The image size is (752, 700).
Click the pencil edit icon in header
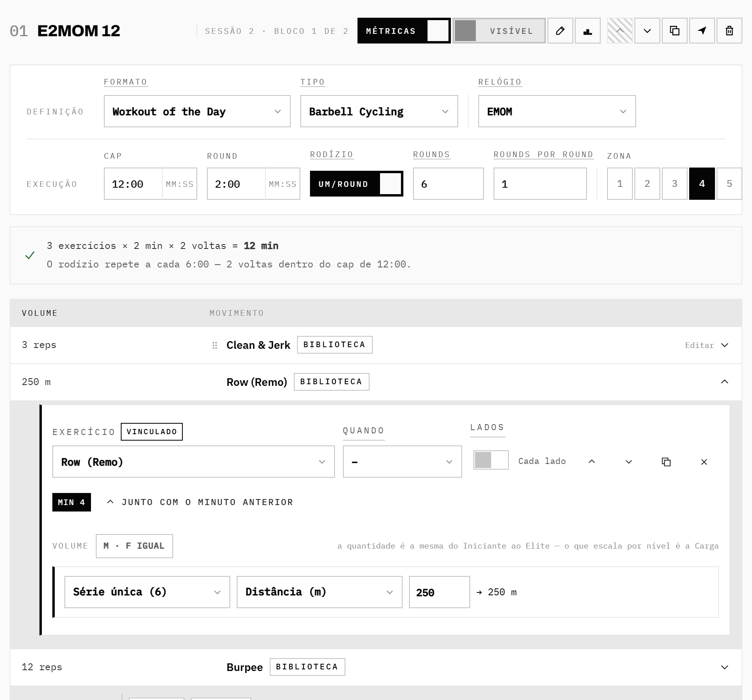pos(560,31)
